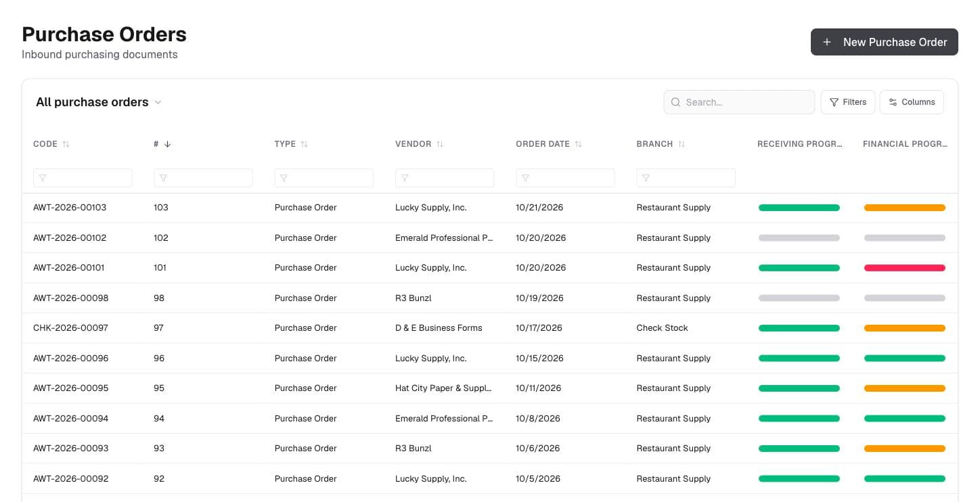980x502 pixels.
Task: Click financial progress bar for CHK-2026-00097
Action: (905, 328)
